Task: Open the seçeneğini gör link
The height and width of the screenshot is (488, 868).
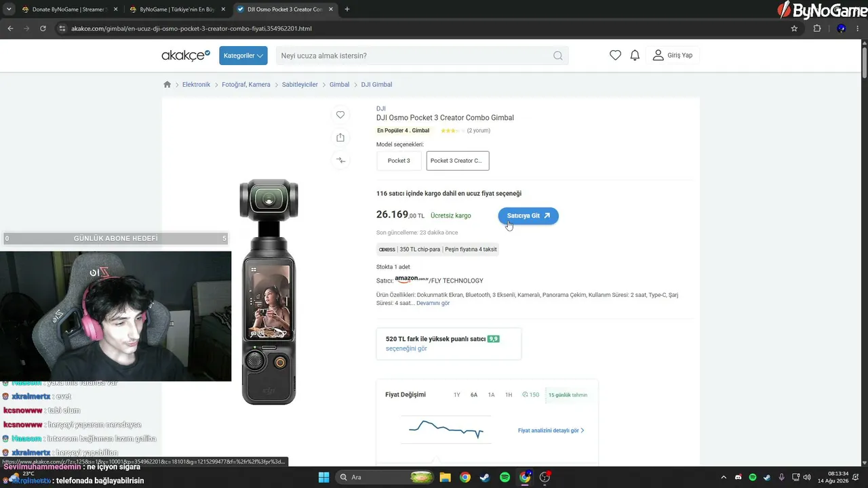Action: click(406, 348)
